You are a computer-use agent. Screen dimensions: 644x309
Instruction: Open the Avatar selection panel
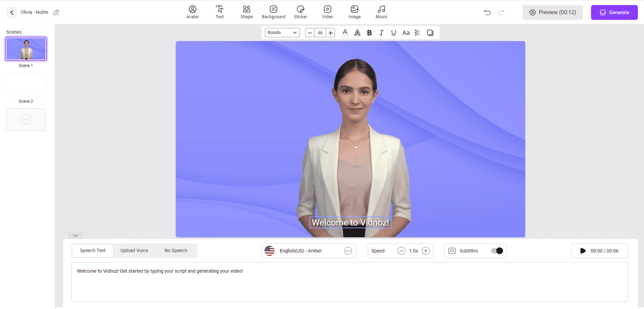click(192, 12)
